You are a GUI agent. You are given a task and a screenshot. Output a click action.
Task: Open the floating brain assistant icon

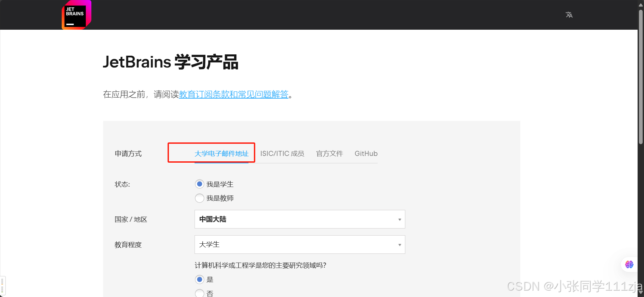(629, 265)
